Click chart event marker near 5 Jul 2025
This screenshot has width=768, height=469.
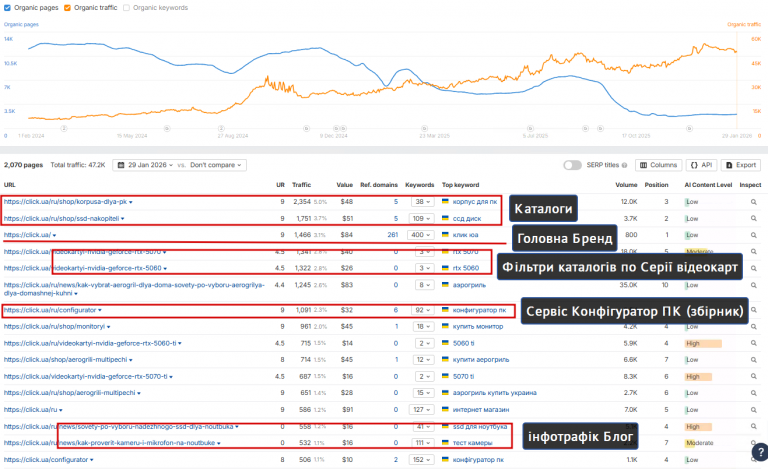point(530,128)
